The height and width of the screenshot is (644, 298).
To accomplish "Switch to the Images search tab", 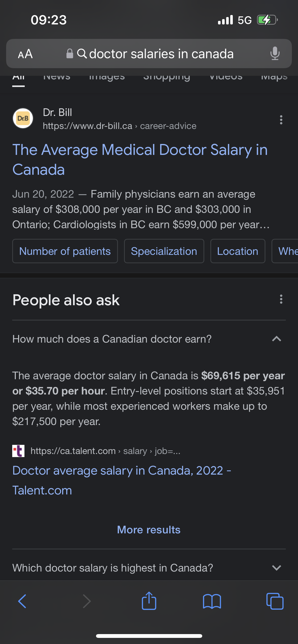I will [x=107, y=77].
